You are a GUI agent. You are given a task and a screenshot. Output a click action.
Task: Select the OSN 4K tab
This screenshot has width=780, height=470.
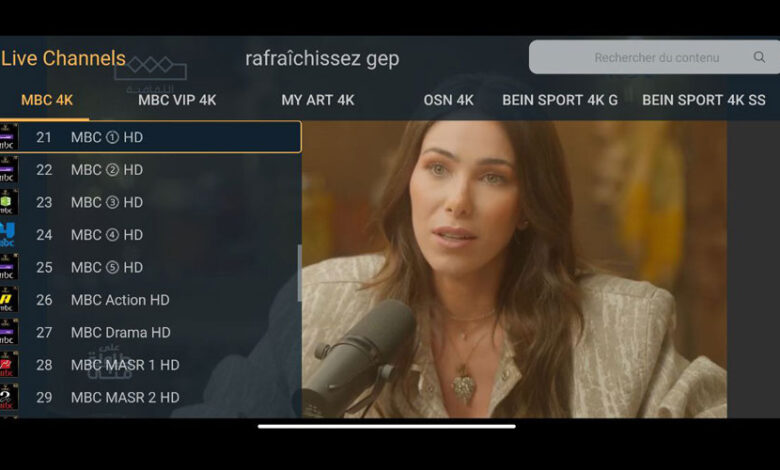pyautogui.click(x=448, y=100)
